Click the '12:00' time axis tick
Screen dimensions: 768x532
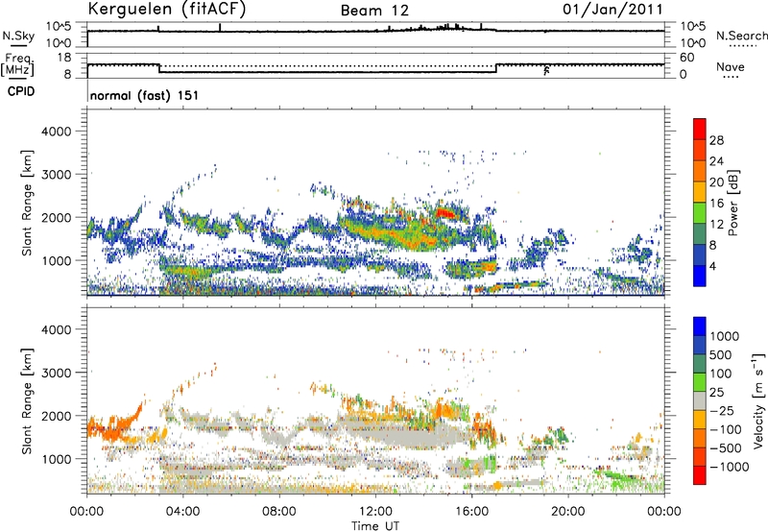click(x=375, y=512)
